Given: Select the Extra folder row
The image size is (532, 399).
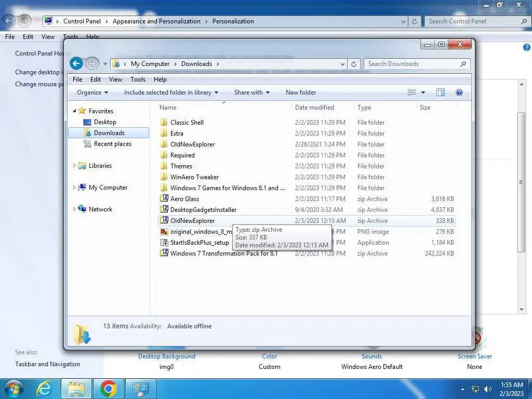Looking at the screenshot, I should (307, 134).
